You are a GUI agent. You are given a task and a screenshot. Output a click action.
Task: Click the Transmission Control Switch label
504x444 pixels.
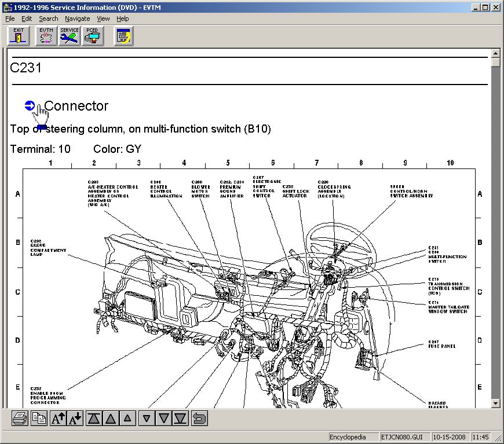[449, 286]
